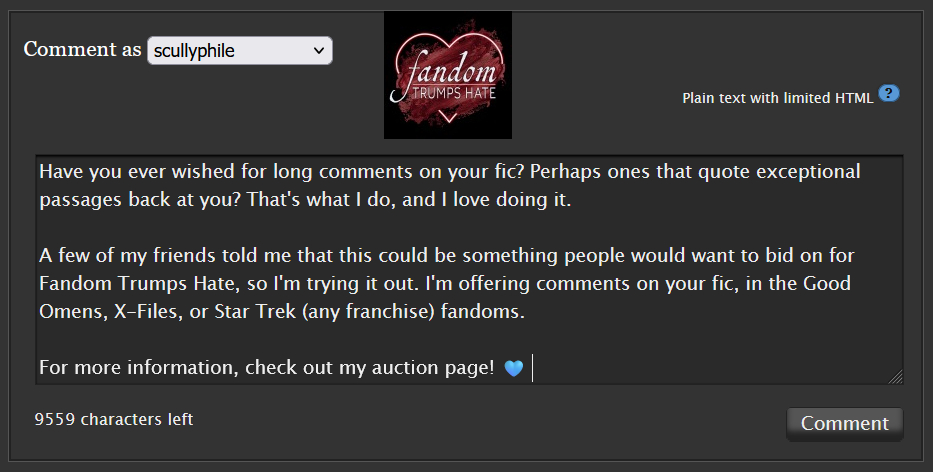Viewport: 933px width, 472px height.
Task: Click the '9559 characters left' counter
Action: (x=114, y=419)
